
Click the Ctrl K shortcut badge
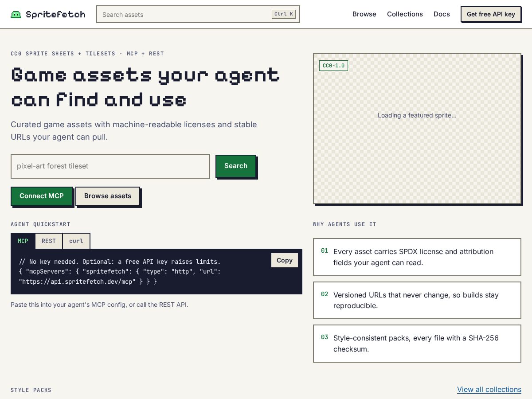[284, 14]
